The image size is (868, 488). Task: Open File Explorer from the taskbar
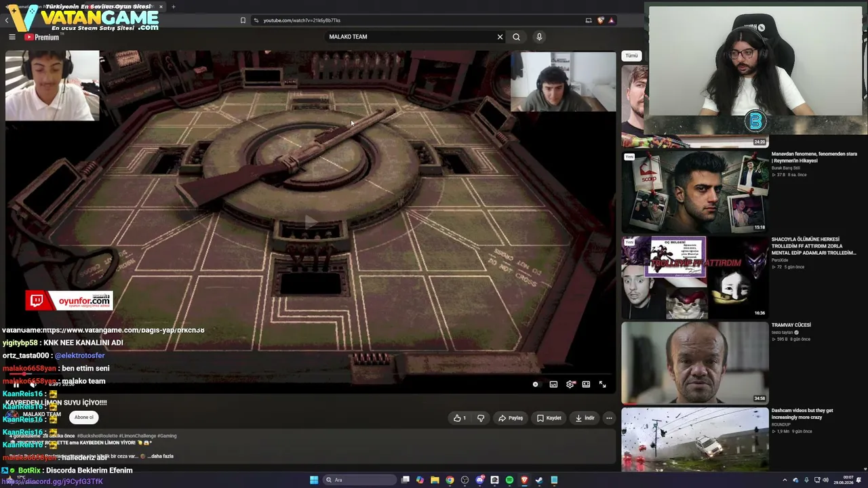pyautogui.click(x=435, y=481)
